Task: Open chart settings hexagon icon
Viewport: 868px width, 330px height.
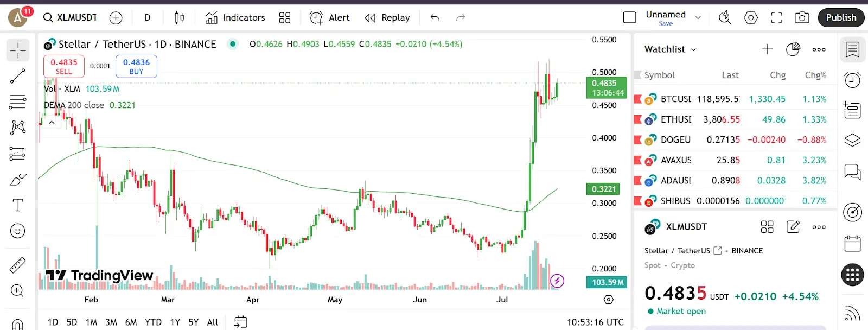Action: [x=751, y=18]
